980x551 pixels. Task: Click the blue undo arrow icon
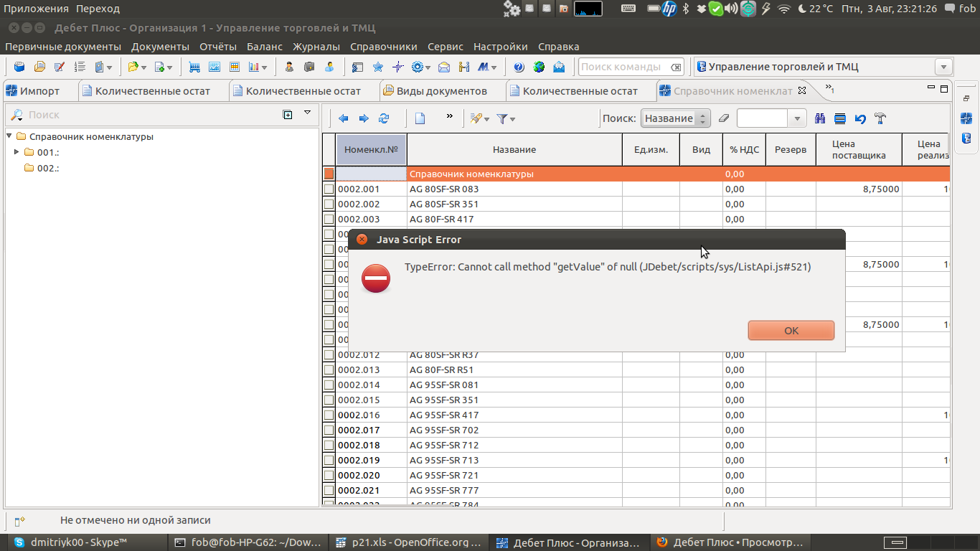pos(860,118)
